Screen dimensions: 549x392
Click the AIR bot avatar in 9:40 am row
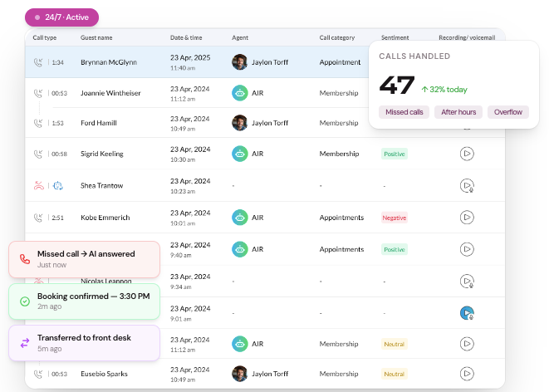(x=240, y=249)
